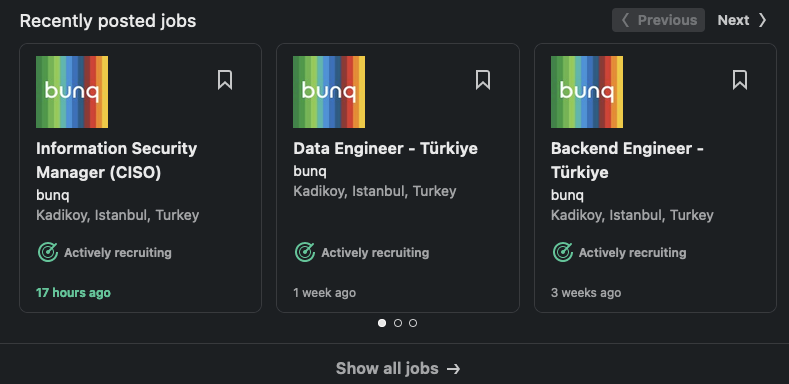
Task: Bookmark the Data Engineer - Türkiye job
Action: [483, 80]
